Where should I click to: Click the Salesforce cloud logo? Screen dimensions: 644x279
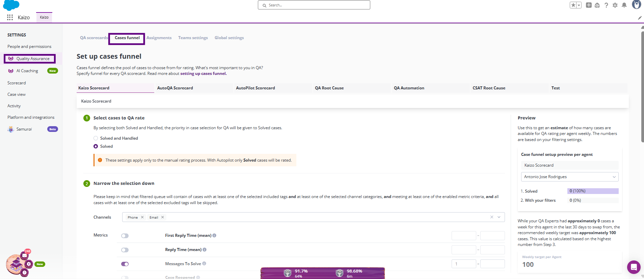point(11,5)
